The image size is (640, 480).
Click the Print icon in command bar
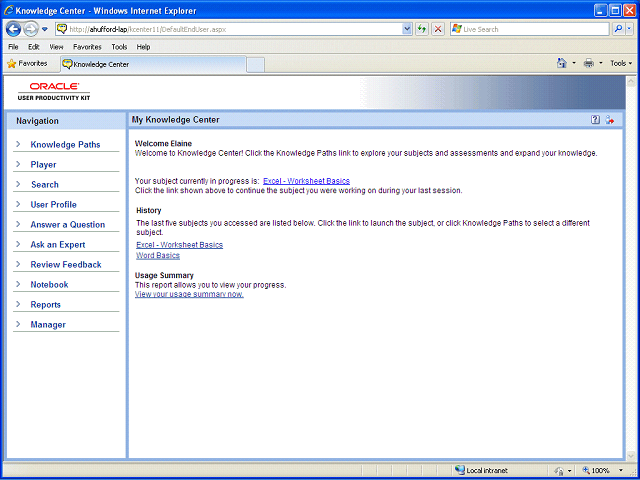[x=589, y=63]
